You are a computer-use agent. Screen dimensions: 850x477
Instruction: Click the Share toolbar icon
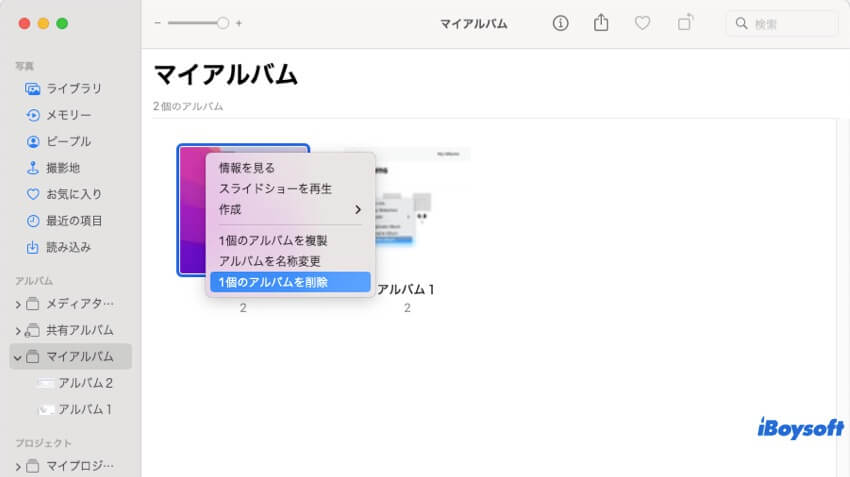pyautogui.click(x=601, y=23)
